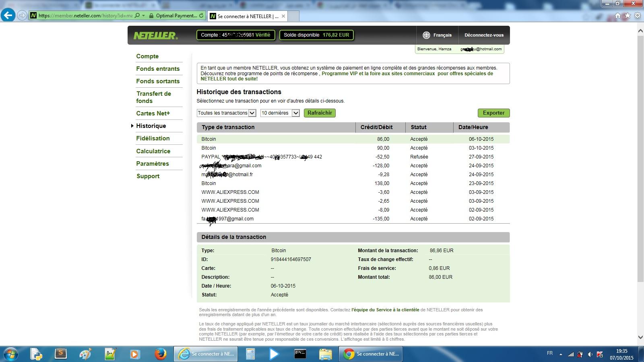The height and width of the screenshot is (362, 644).
Task: Open Fonds entrants sidebar menu
Action: pos(158,69)
